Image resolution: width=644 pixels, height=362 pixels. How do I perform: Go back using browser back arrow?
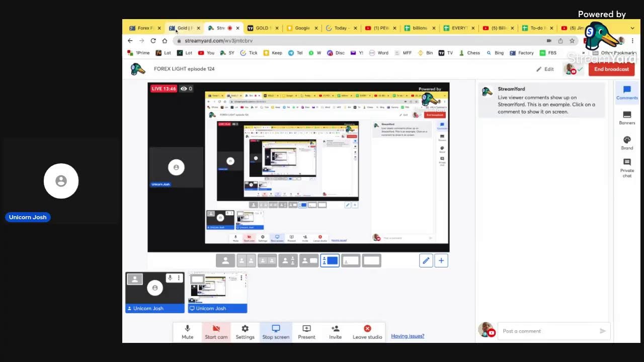pos(130,41)
